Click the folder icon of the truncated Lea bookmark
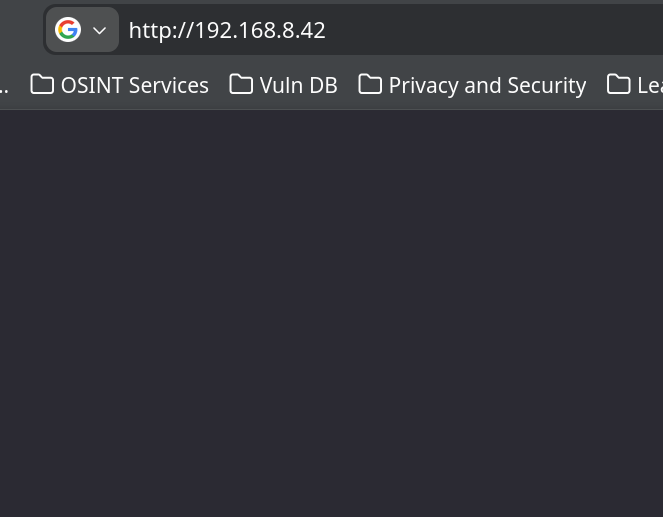Viewport: 663px width, 517px height. tap(619, 85)
